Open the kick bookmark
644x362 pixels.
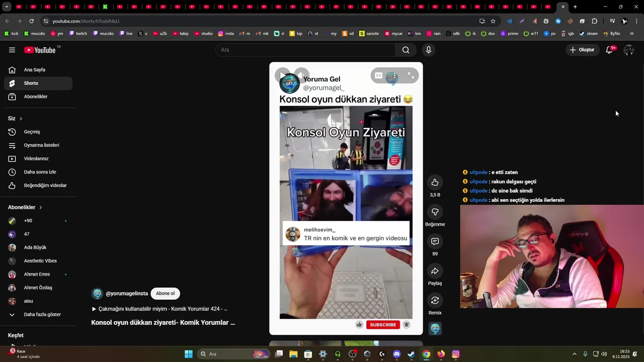tap(11, 34)
